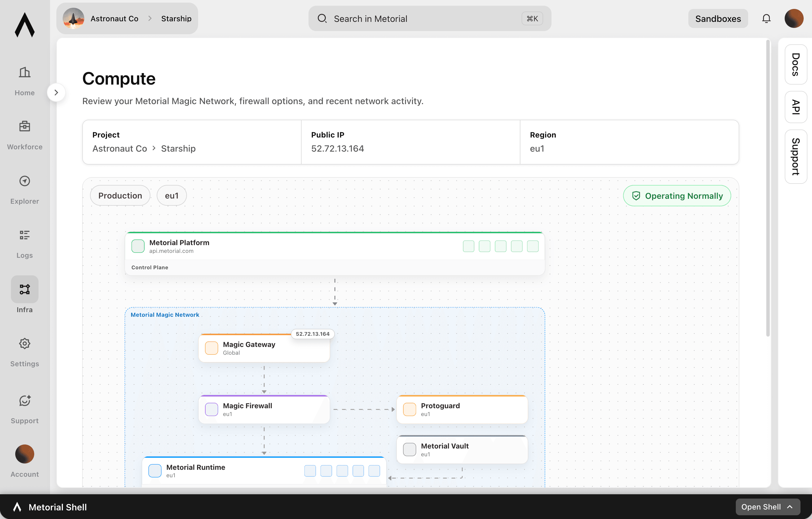Click the eu1 region pill
The width and height of the screenshot is (812, 519).
[172, 195]
